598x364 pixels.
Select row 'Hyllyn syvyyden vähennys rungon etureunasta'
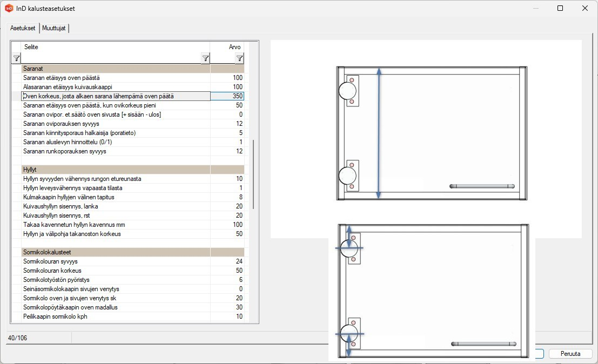[x=133, y=179]
